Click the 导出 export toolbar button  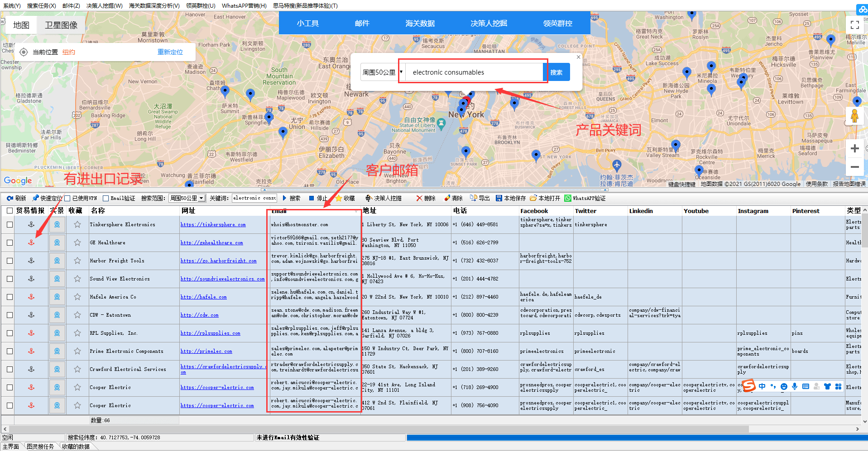[x=480, y=198]
